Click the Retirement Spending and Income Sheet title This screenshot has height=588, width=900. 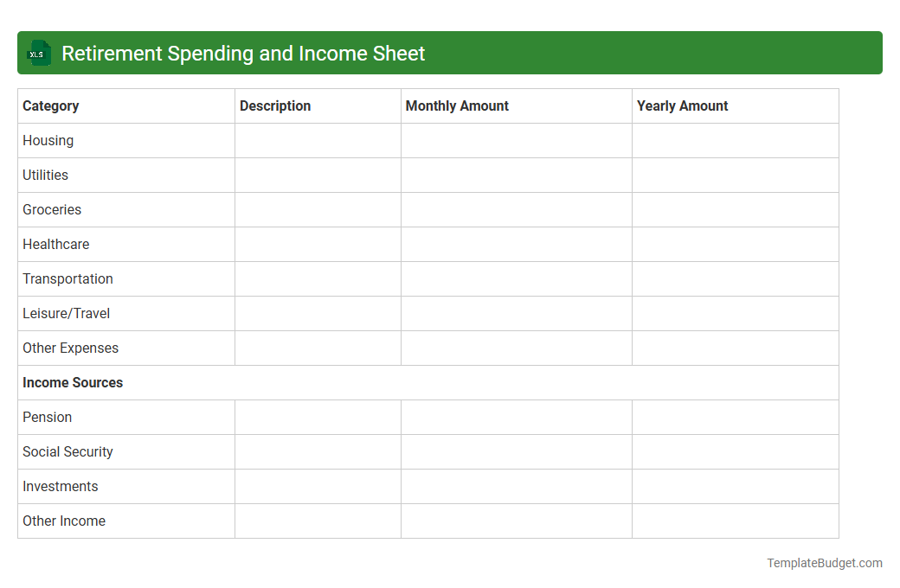tap(245, 53)
